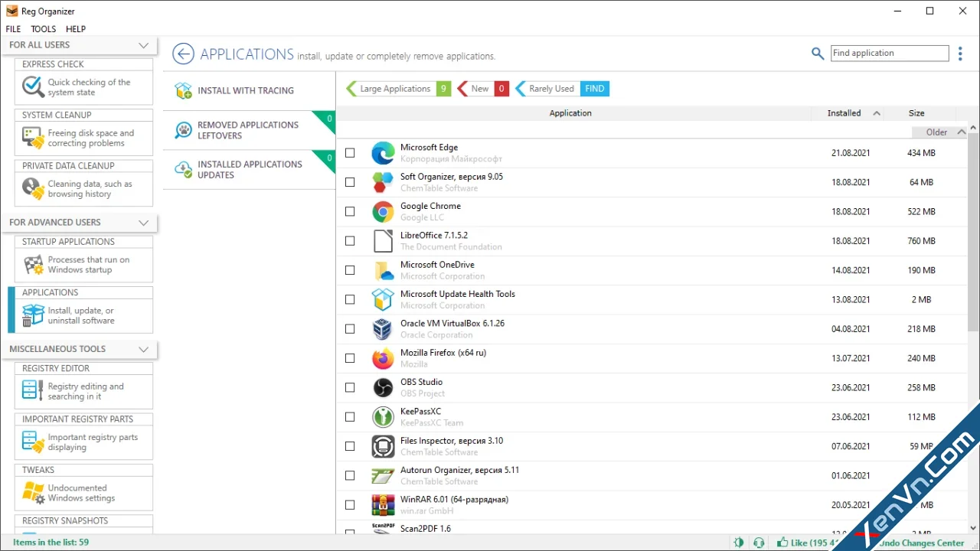Click the LibreOffice document icon
The width and height of the screenshot is (980, 551).
383,241
